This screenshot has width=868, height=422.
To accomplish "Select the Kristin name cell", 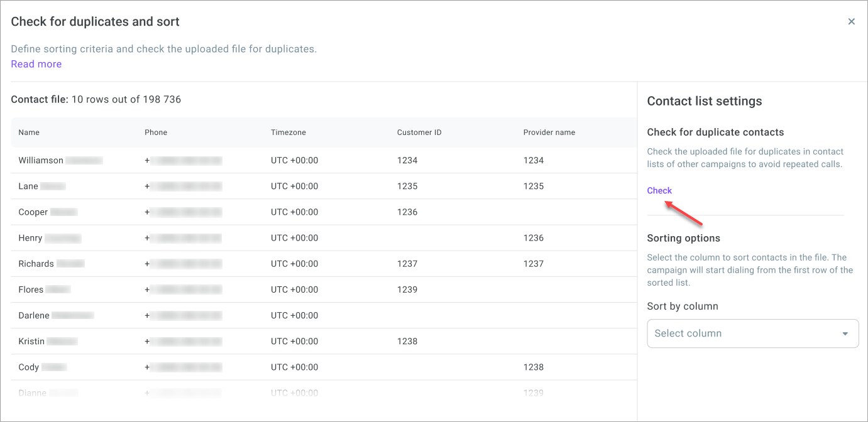I will [48, 342].
